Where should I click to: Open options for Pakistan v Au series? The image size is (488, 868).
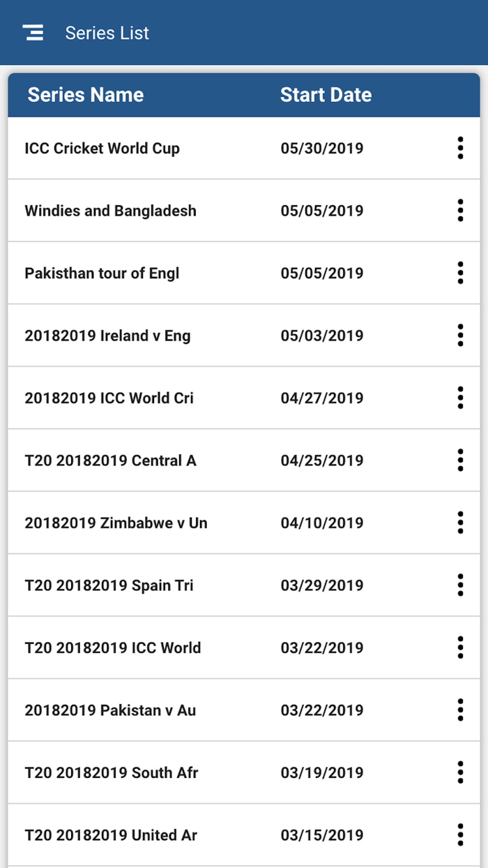tap(460, 710)
